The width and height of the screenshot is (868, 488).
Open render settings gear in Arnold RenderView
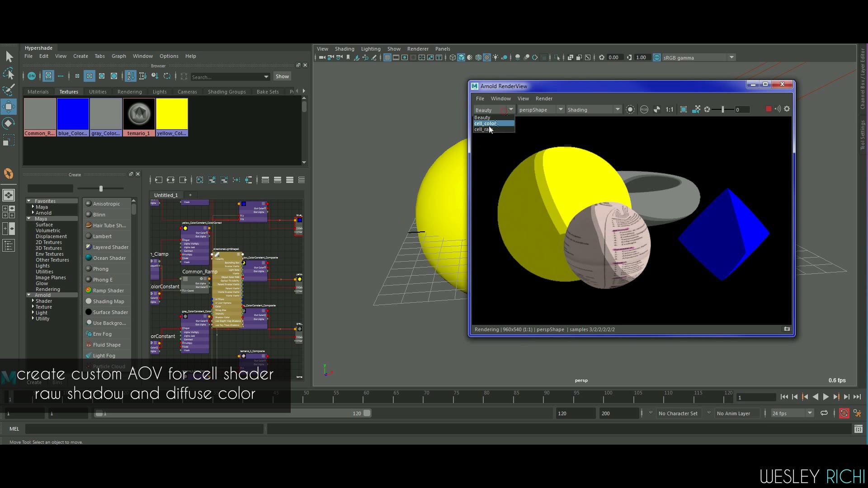[787, 109]
